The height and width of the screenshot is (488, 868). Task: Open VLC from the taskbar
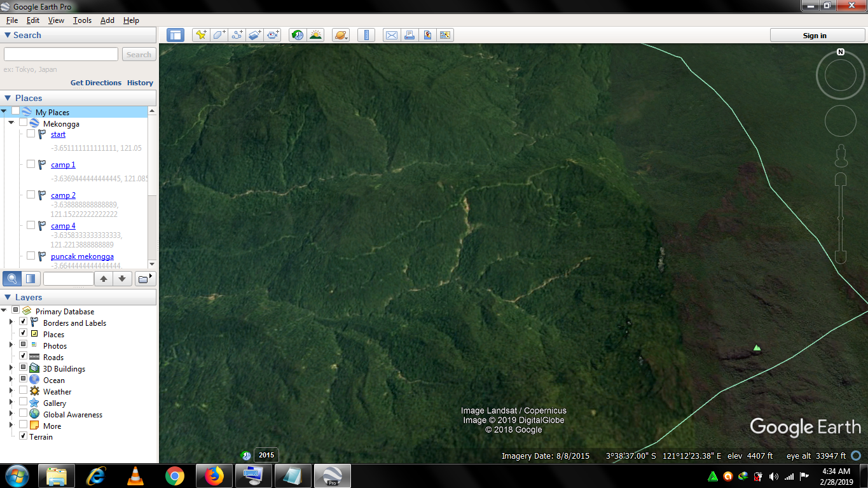click(135, 476)
